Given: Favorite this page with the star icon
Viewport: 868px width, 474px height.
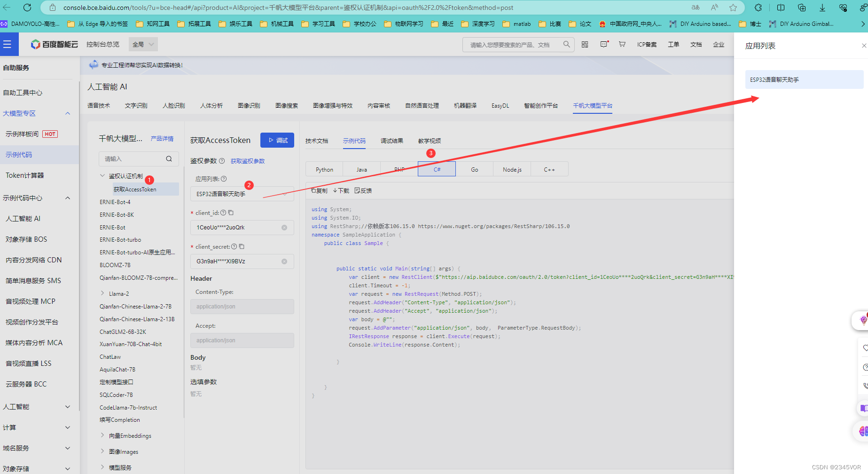Looking at the screenshot, I should click(733, 8).
